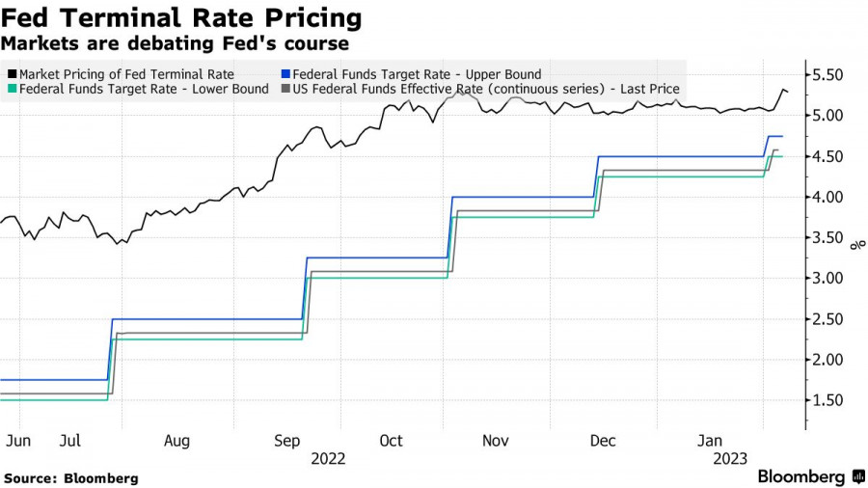Click the Source: Bloomberg attribution
The height and width of the screenshot is (488, 868).
pos(71,478)
